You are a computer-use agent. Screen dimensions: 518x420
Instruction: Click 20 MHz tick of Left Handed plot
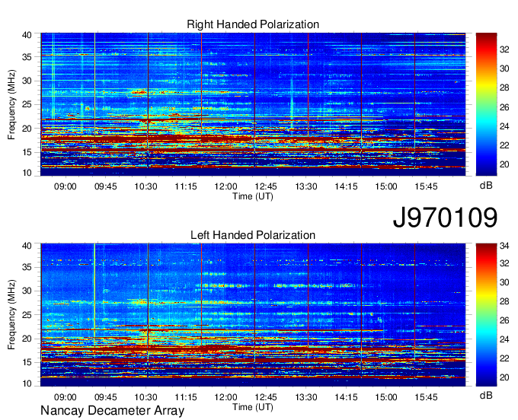tap(27, 339)
